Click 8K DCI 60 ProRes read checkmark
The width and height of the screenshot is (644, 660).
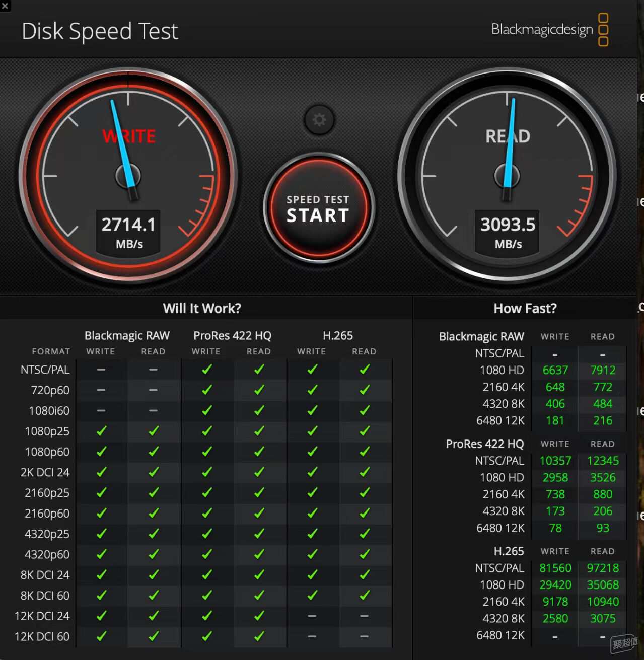click(259, 596)
